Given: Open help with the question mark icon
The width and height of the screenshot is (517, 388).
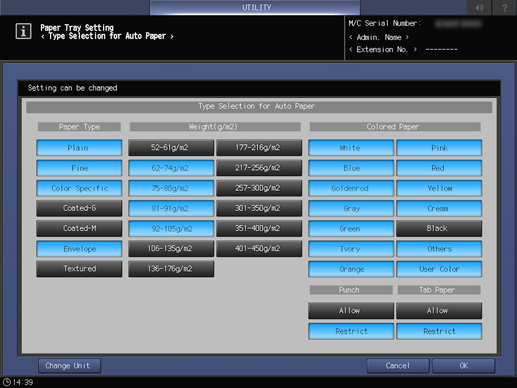Looking at the screenshot, I should pos(504,7).
